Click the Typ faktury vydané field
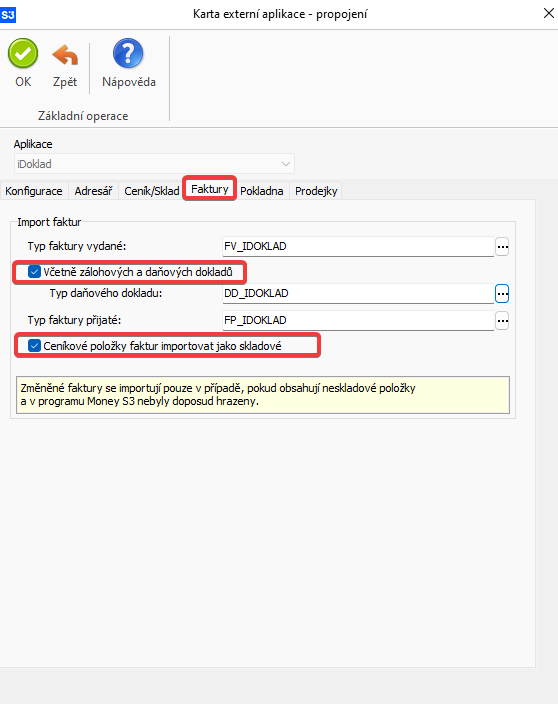This screenshot has width=558, height=704. click(x=358, y=246)
